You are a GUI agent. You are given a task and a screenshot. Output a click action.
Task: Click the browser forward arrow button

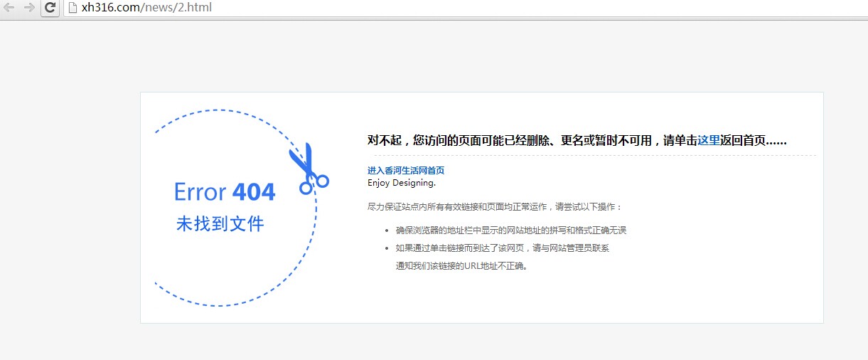click(29, 8)
